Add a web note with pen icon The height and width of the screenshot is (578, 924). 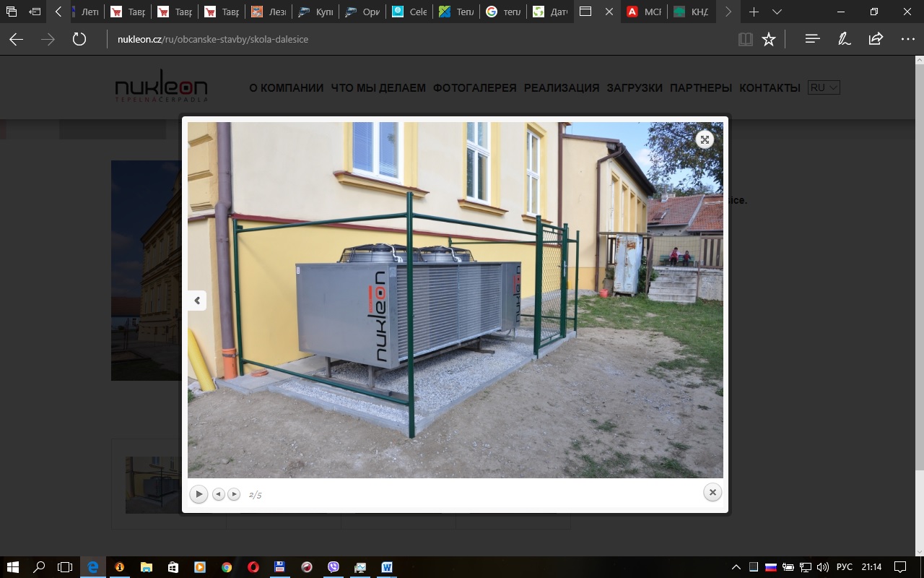844,39
